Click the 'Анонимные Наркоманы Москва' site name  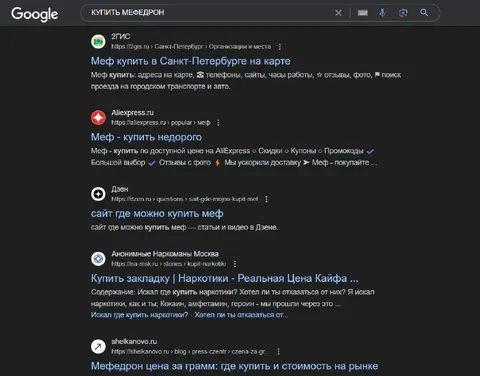(165, 254)
